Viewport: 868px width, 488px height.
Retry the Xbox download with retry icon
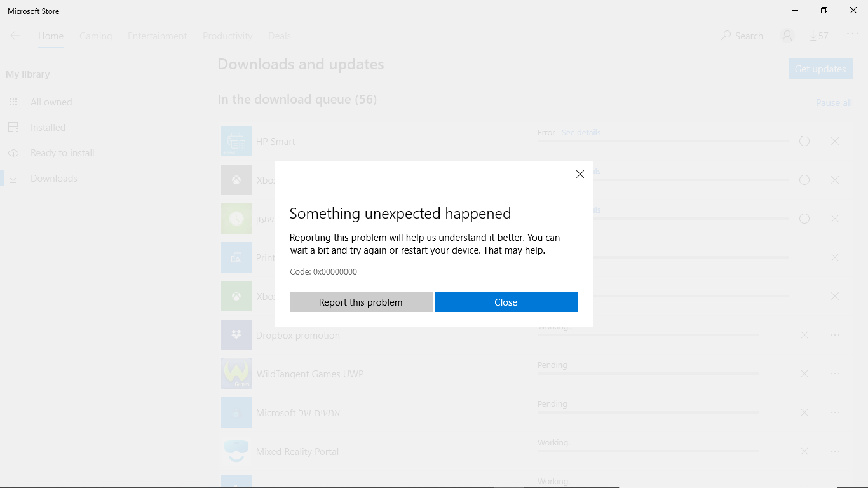click(x=804, y=180)
